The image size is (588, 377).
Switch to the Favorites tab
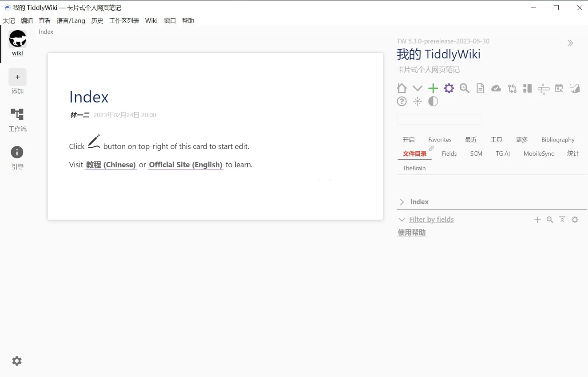click(439, 139)
